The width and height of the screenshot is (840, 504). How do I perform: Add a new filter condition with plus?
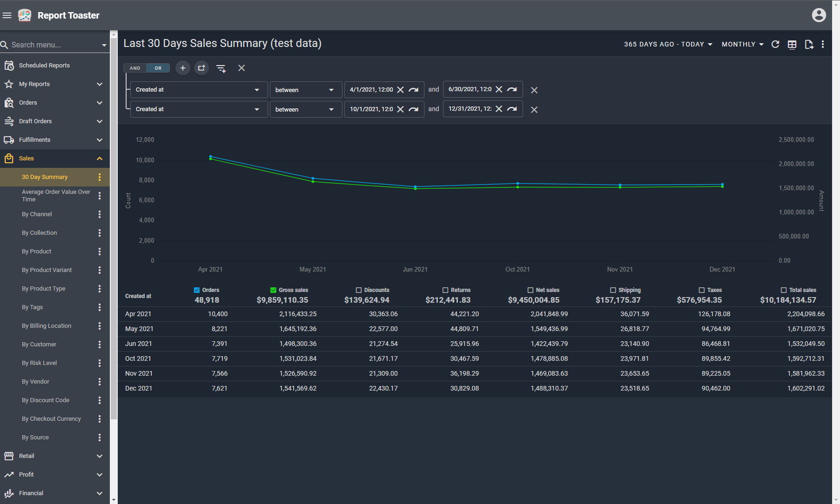click(183, 68)
